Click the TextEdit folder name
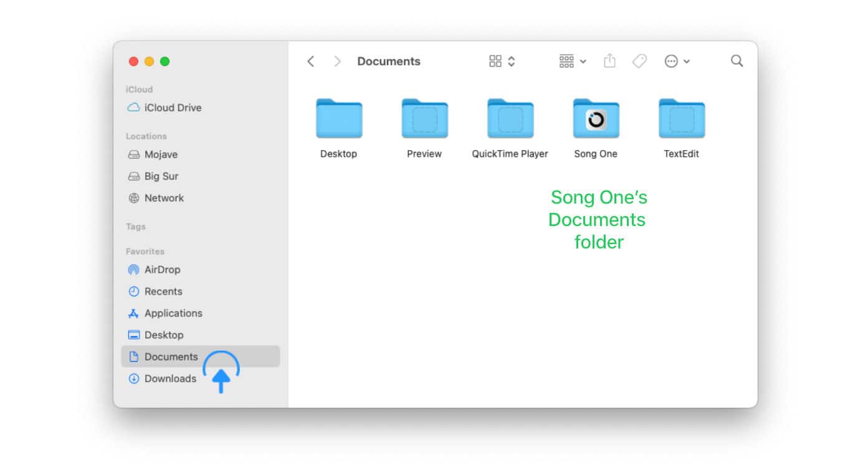868x467 pixels. [x=682, y=154]
